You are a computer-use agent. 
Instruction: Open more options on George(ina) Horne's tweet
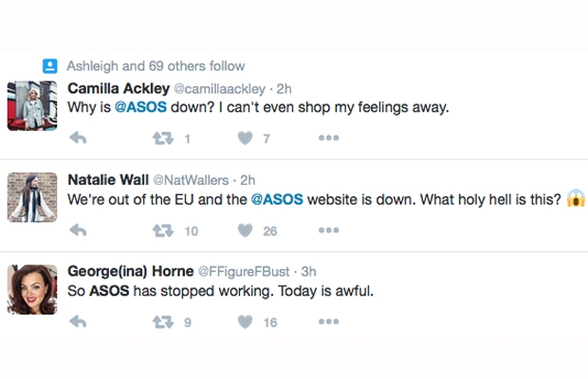(x=329, y=321)
